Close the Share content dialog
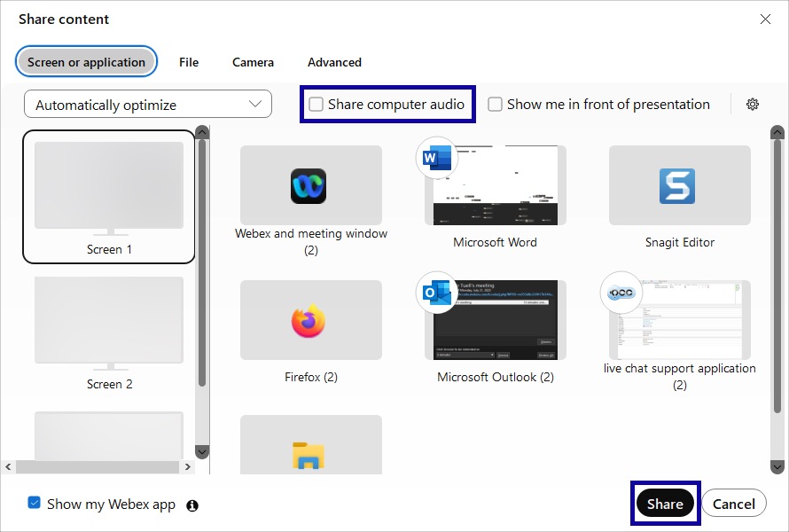This screenshot has width=789, height=532. (765, 20)
